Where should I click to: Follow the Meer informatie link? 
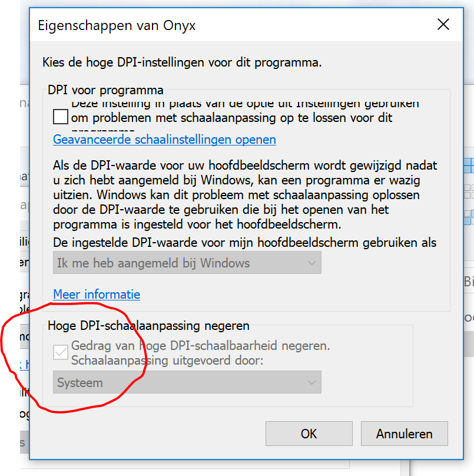tap(97, 295)
